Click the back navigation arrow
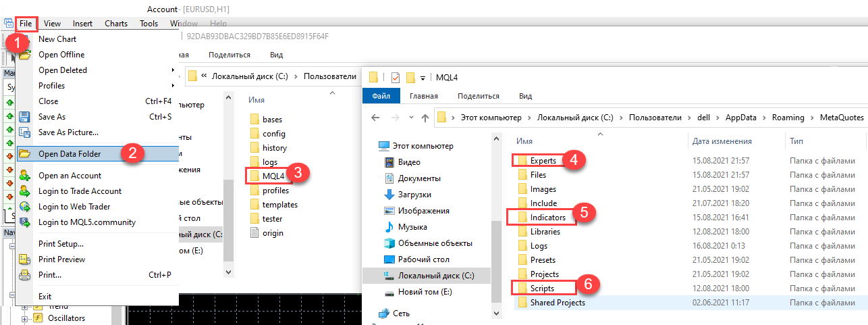Screen dimensions: 868x325 click(x=377, y=118)
